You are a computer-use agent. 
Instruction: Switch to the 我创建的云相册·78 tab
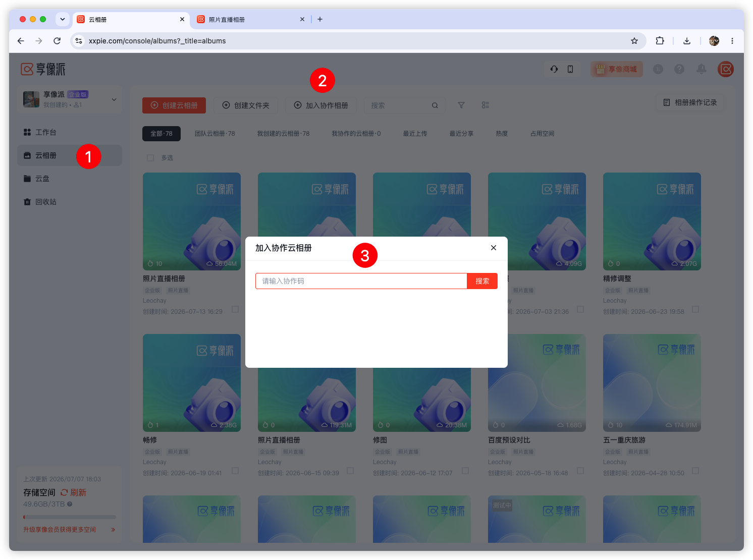pyautogui.click(x=283, y=134)
